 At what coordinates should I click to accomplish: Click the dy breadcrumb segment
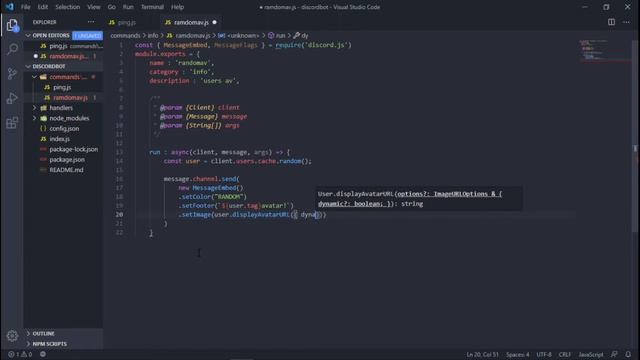click(301, 36)
